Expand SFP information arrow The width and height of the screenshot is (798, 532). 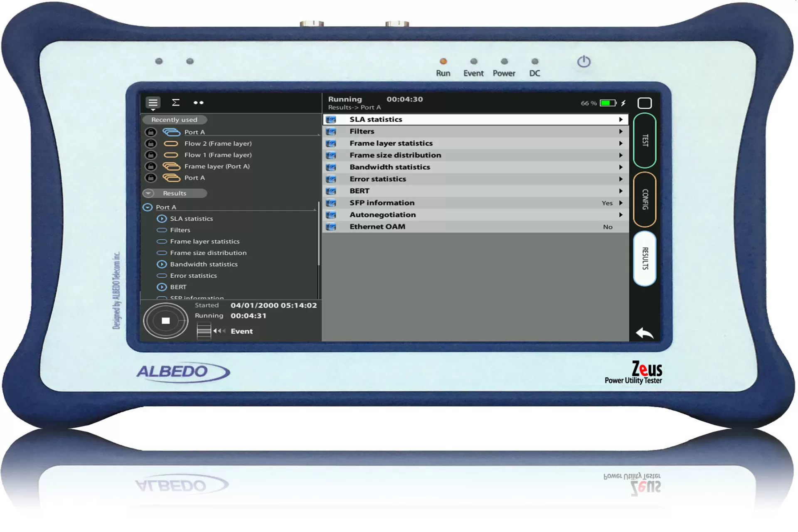[621, 203]
